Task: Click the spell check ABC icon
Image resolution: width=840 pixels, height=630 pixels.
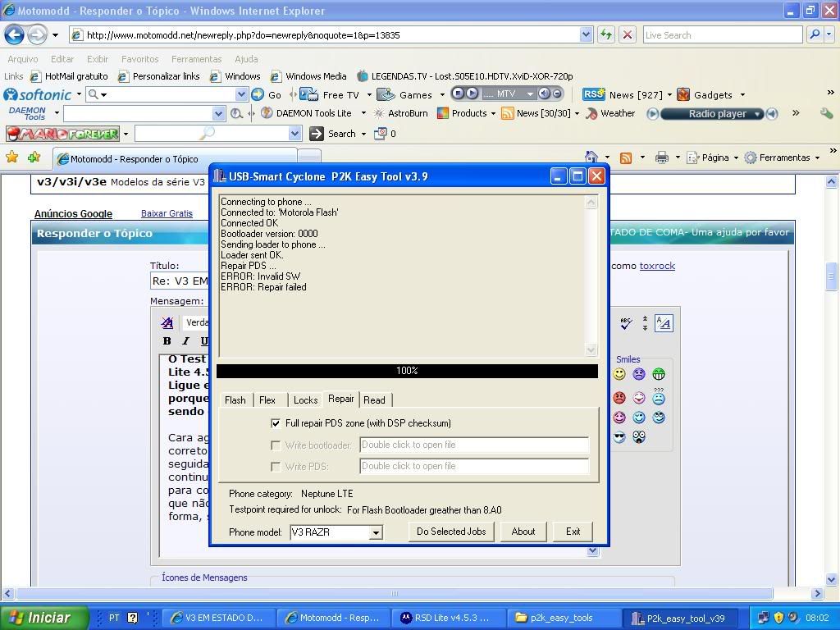Action: pos(626,323)
